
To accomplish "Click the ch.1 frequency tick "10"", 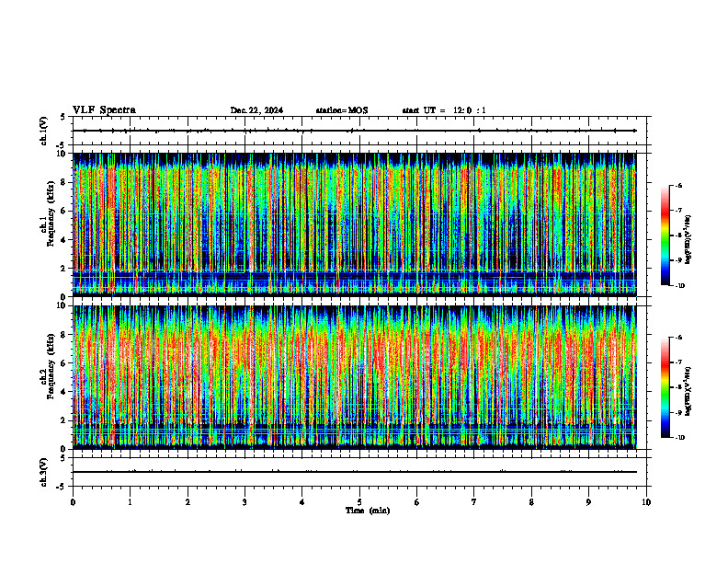I will 62,154.
